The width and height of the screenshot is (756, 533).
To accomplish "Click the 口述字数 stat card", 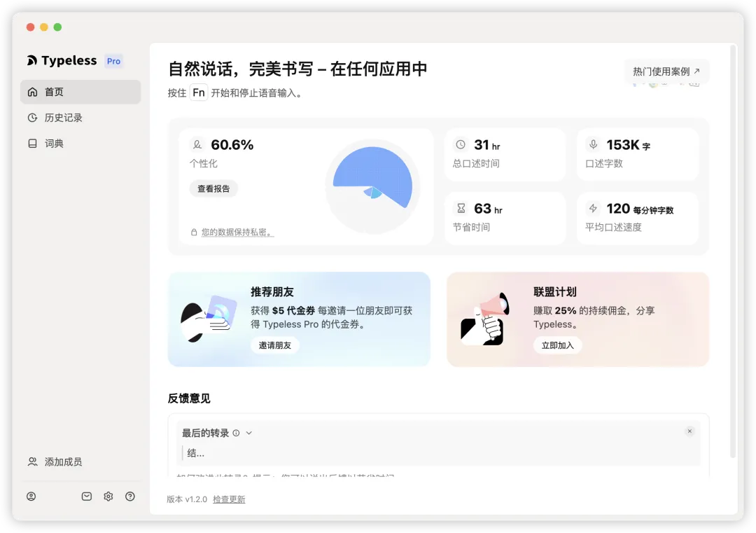I will coord(638,154).
